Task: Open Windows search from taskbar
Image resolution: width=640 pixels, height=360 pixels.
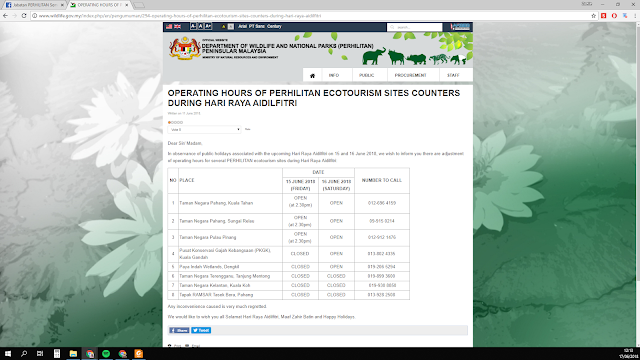Action: 24,353
